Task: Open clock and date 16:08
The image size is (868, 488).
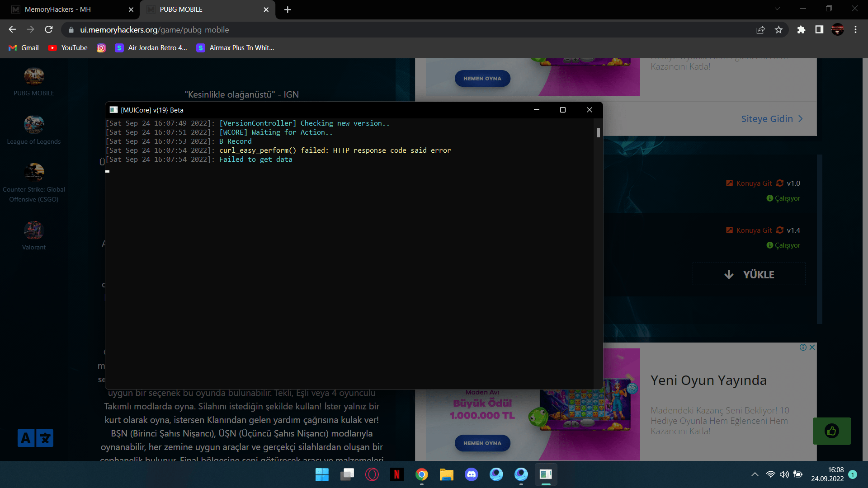Action: [827, 474]
